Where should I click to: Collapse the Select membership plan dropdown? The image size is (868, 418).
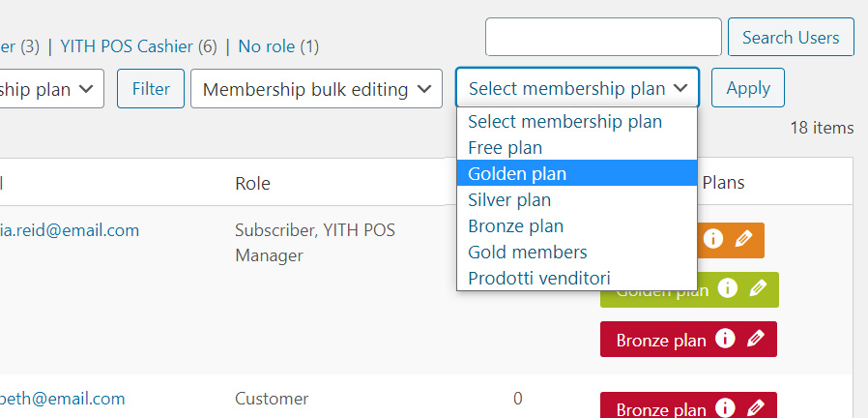click(x=577, y=88)
